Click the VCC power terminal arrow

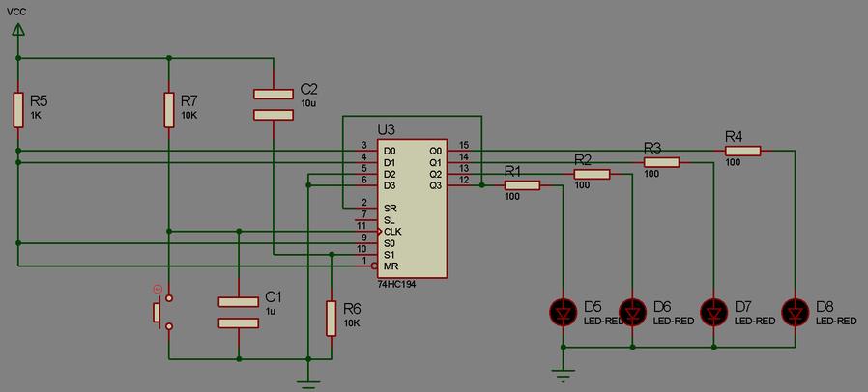pyautogui.click(x=17, y=30)
